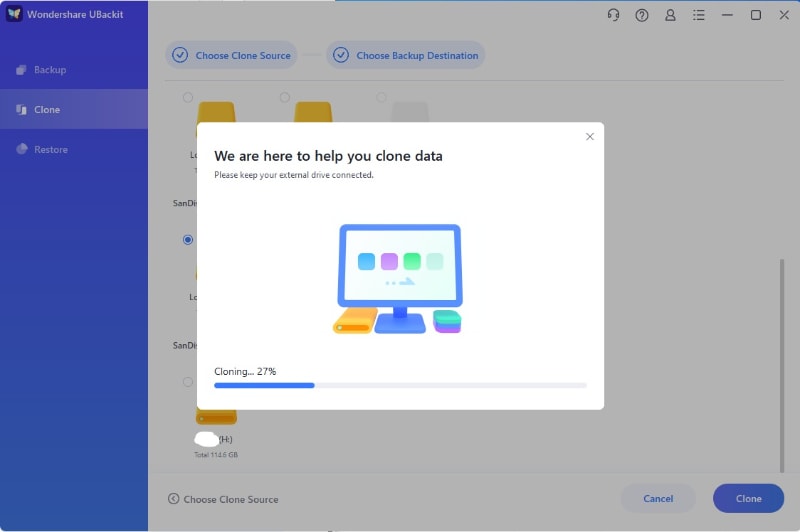The image size is (800, 532).
Task: Open the menu list icon in title bar
Action: (699, 15)
